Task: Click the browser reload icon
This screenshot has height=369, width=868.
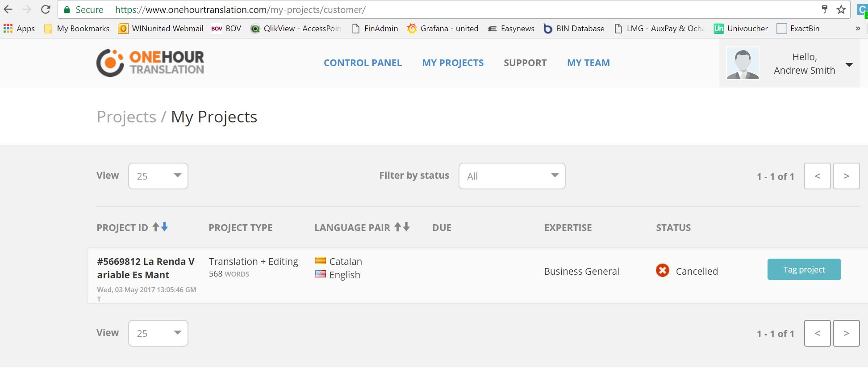Action: pos(46,9)
